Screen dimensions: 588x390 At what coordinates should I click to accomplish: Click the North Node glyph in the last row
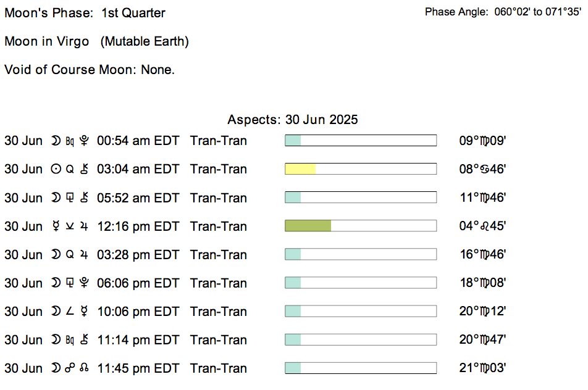[x=84, y=368]
